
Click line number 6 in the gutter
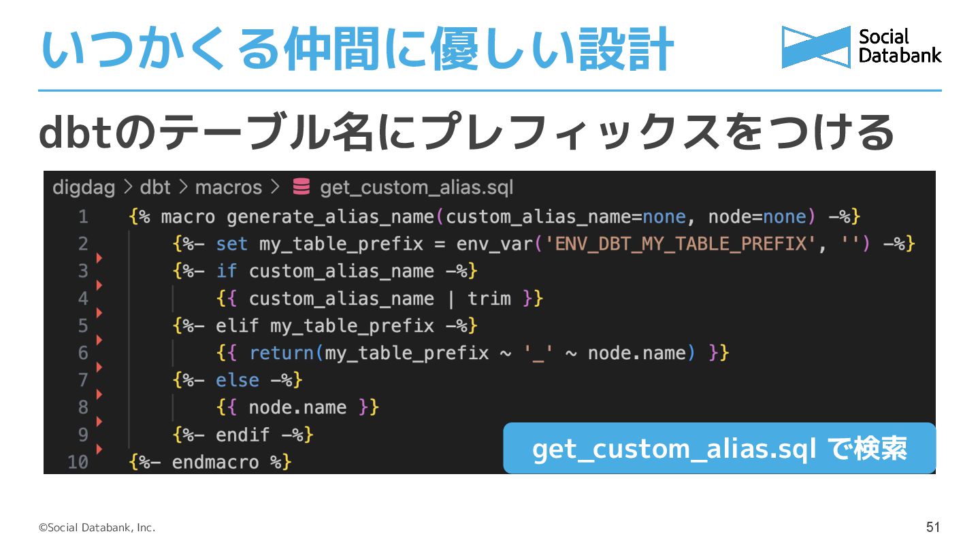(83, 353)
